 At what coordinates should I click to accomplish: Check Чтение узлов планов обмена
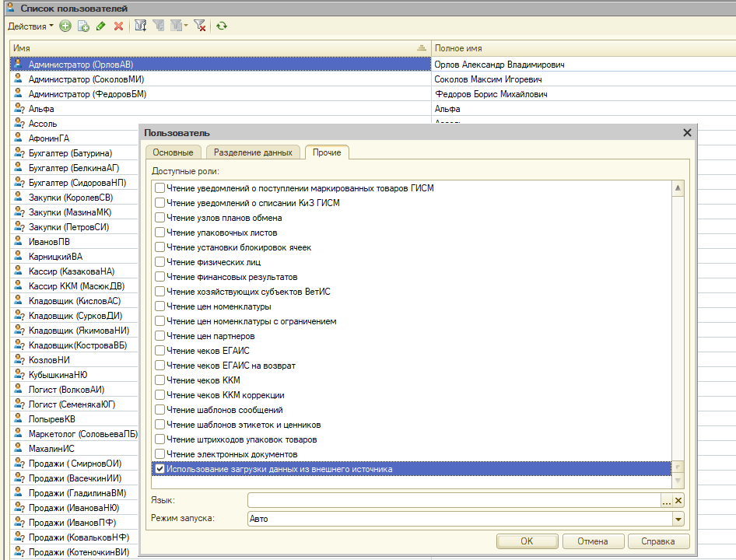pos(159,218)
